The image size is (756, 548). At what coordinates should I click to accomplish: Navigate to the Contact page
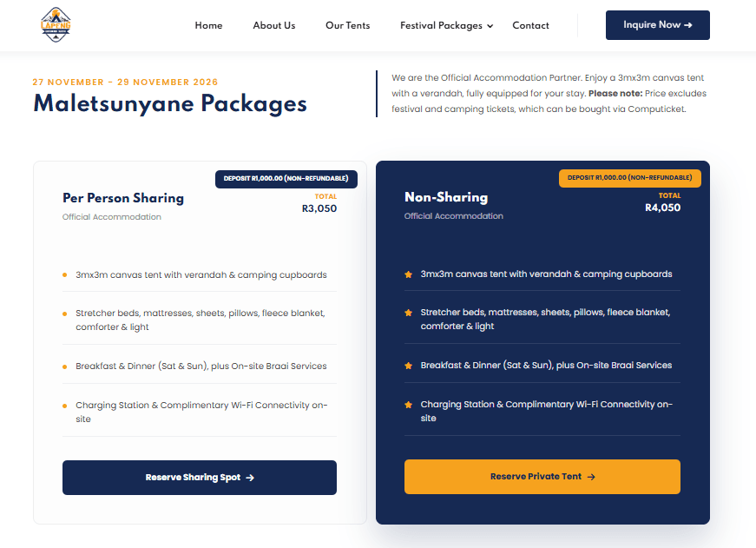coord(530,25)
